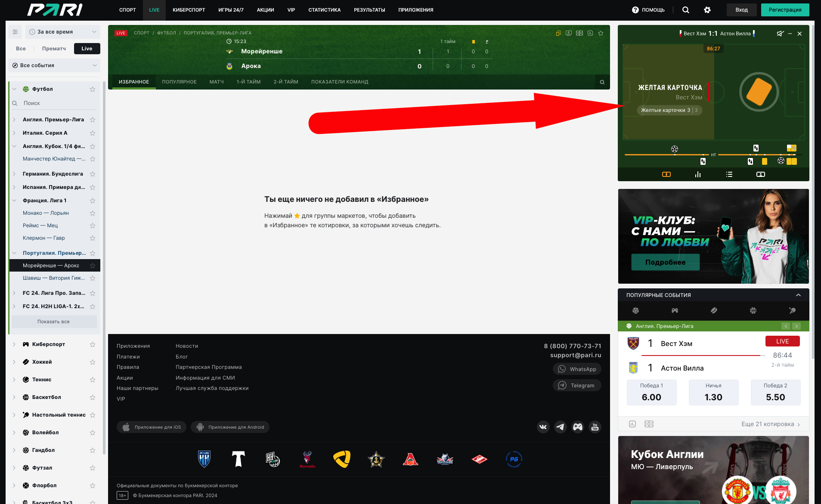Click the PARI logo

pos(55,9)
